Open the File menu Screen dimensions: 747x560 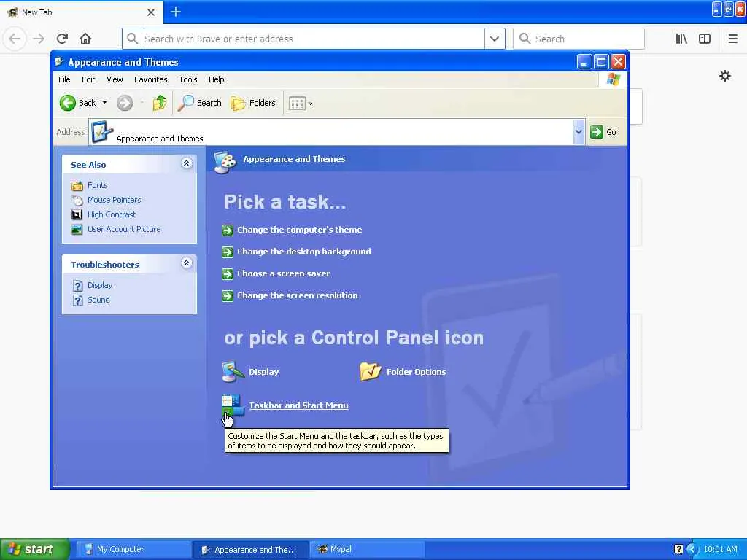64,79
